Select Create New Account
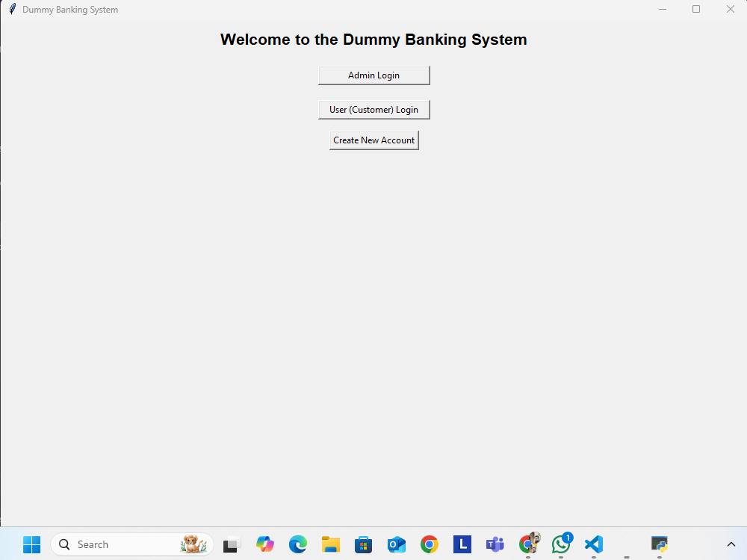 pos(374,140)
